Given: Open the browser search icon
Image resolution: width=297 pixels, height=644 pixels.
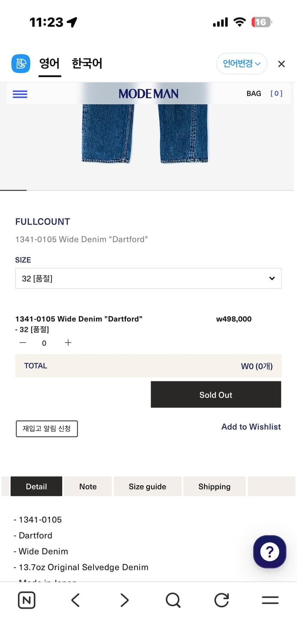Looking at the screenshot, I should click(x=173, y=600).
